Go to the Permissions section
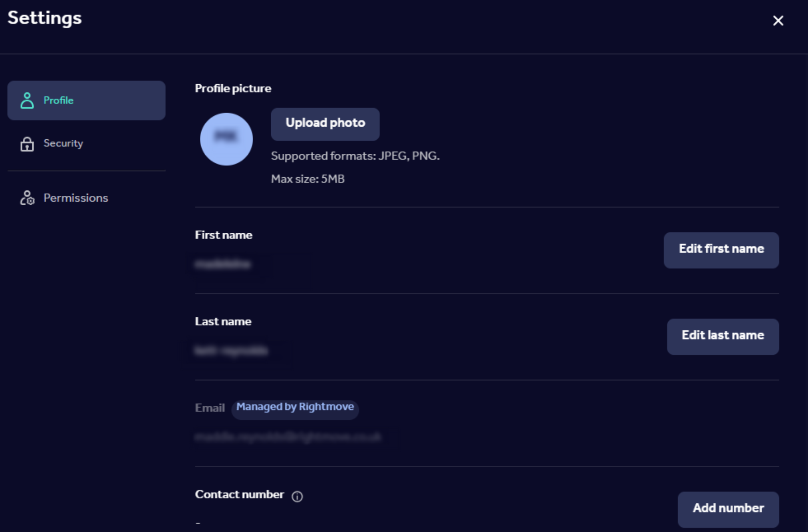808x532 pixels. [x=75, y=198]
